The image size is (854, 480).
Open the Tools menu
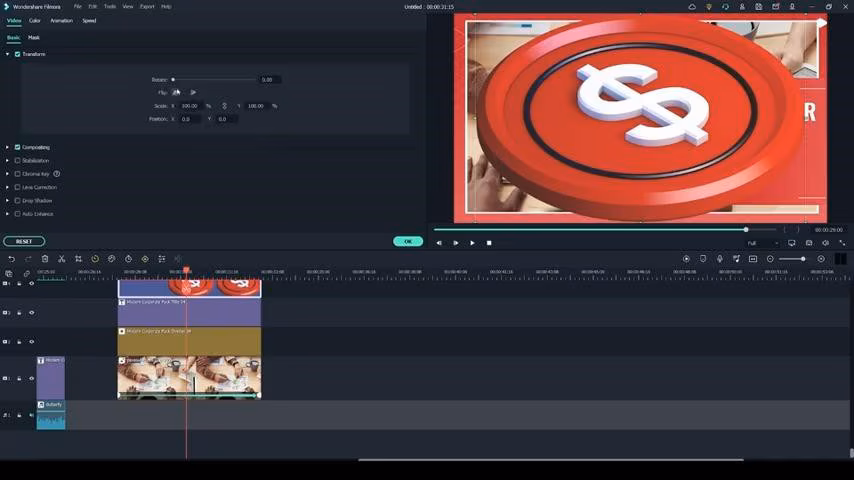click(x=110, y=7)
